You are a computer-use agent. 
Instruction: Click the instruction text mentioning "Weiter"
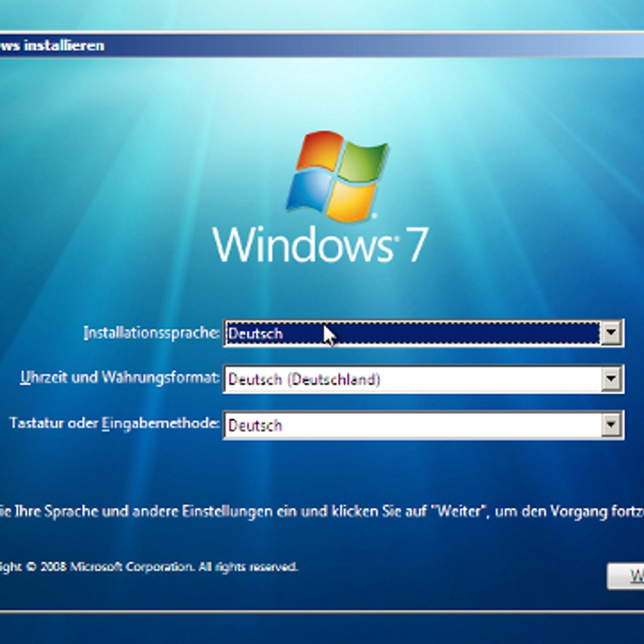point(322,511)
